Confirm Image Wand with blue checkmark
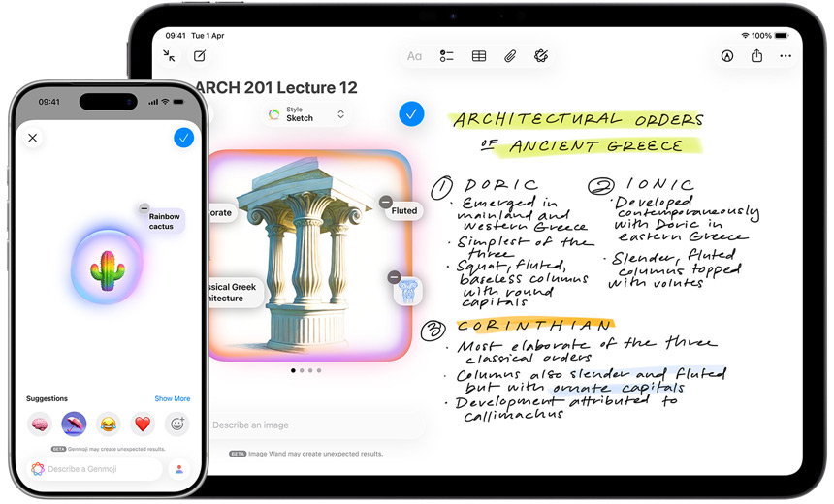Image resolution: width=834 pixels, height=504 pixels. [x=411, y=113]
